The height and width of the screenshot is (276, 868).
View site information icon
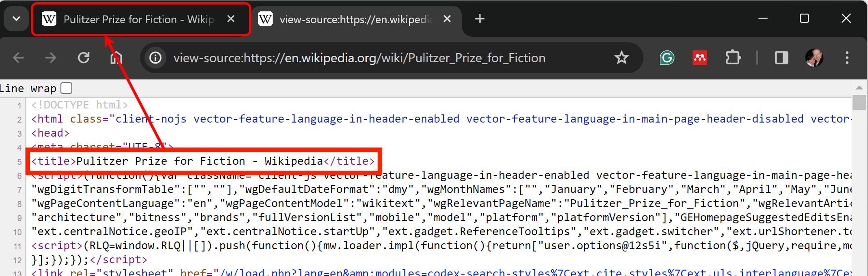(x=155, y=58)
